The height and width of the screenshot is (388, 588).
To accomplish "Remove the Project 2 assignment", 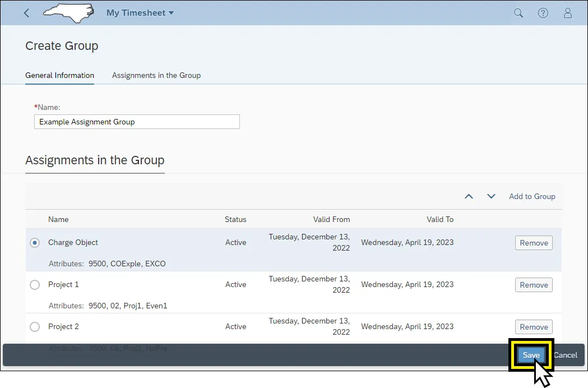I will 534,327.
